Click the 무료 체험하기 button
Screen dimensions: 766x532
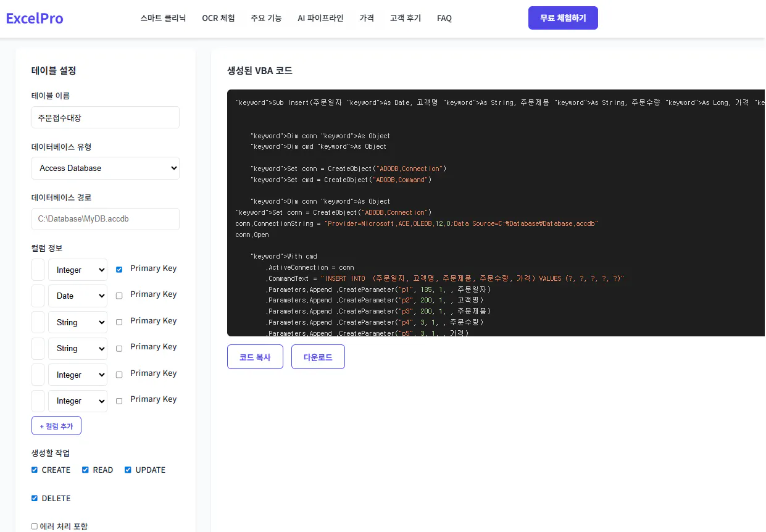[x=563, y=18]
